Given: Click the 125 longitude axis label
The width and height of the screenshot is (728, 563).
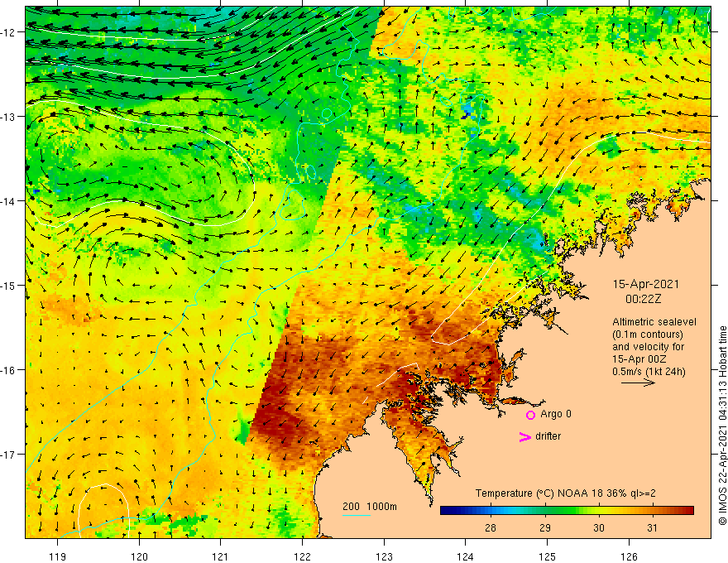Looking at the screenshot, I should coord(548,556).
